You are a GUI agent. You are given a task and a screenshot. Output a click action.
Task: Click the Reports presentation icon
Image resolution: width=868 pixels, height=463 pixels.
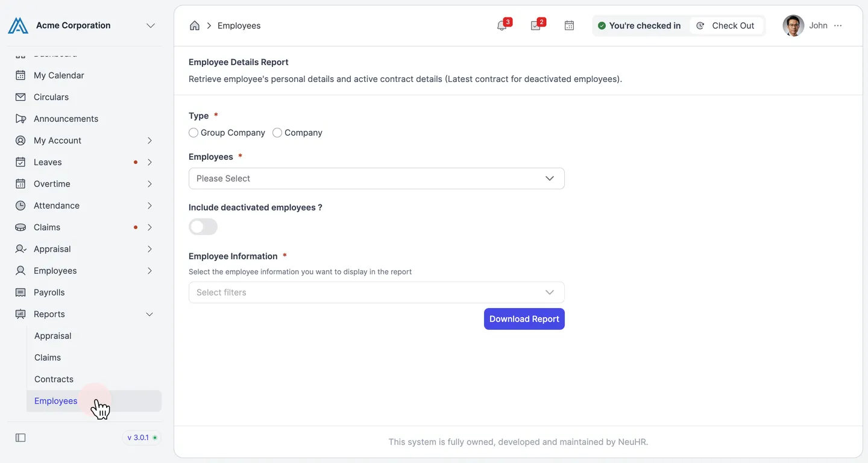pyautogui.click(x=20, y=314)
